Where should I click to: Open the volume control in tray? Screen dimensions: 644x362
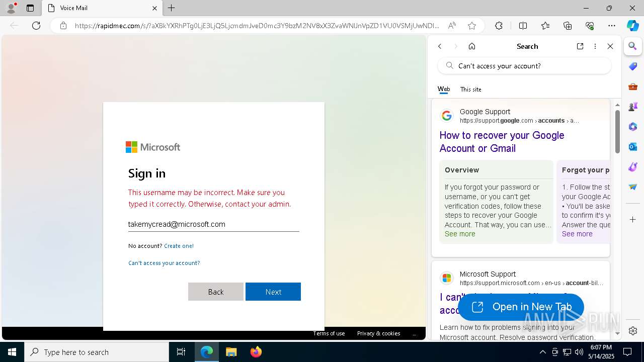(579, 352)
